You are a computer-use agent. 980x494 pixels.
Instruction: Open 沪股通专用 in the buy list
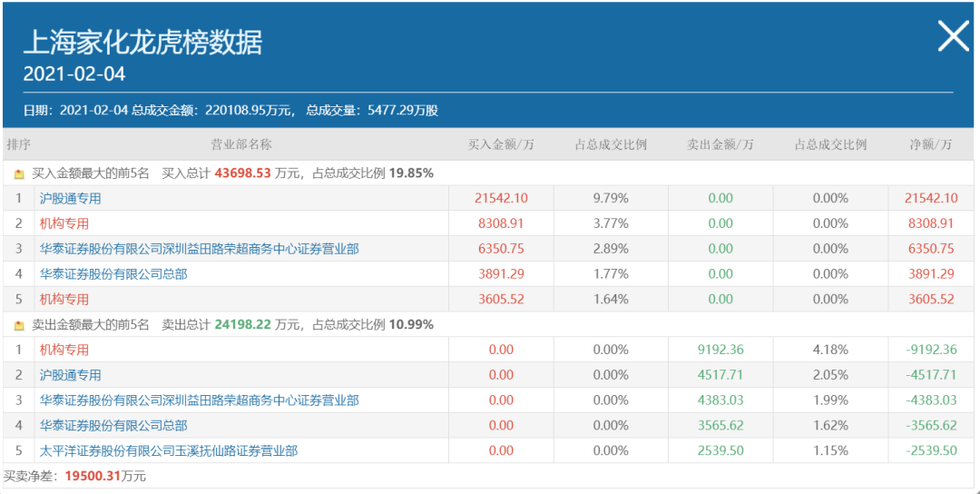(x=70, y=199)
